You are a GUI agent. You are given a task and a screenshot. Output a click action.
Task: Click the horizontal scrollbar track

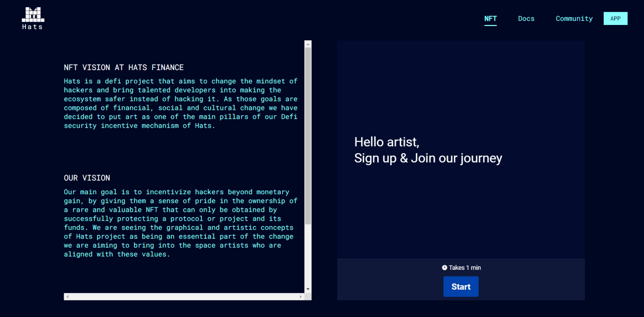[184, 296]
